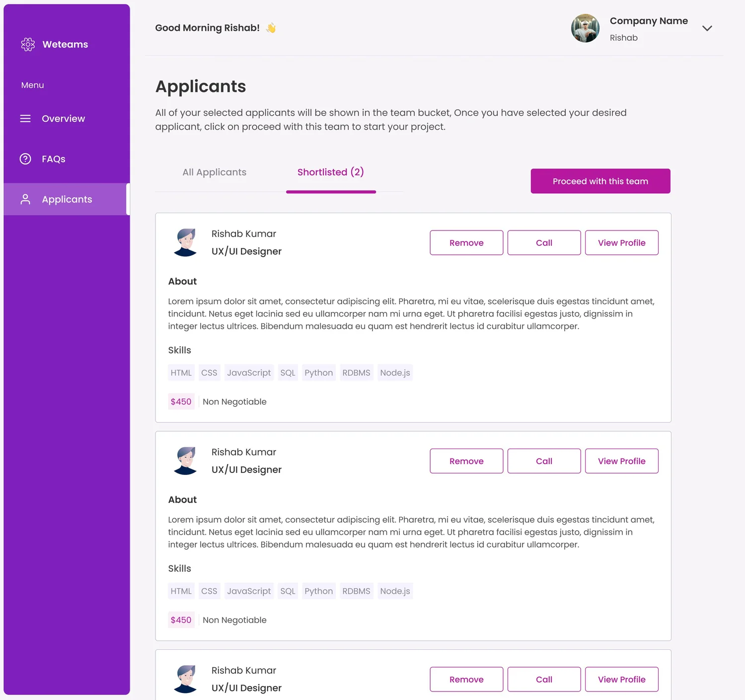
Task: Open FAQs via the question mark icon
Action: point(25,159)
